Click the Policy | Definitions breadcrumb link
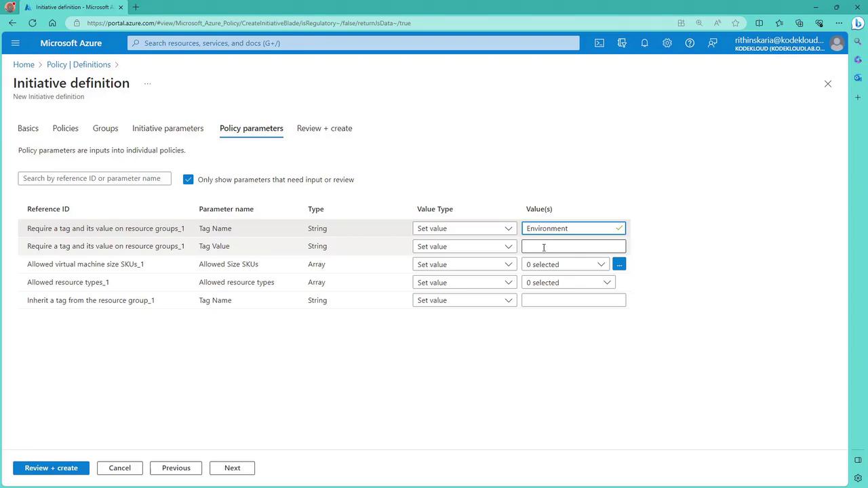The image size is (868, 488). (79, 64)
